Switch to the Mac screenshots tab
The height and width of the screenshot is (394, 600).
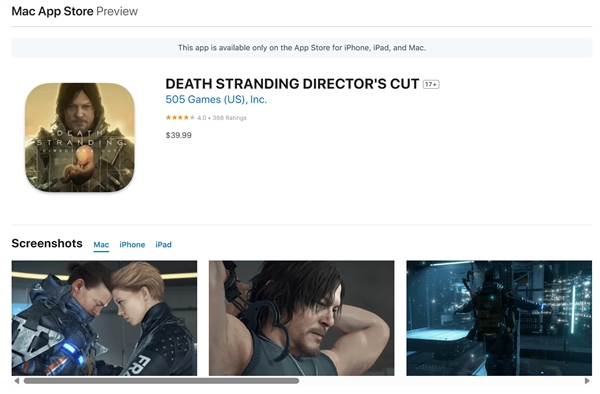pyautogui.click(x=101, y=245)
